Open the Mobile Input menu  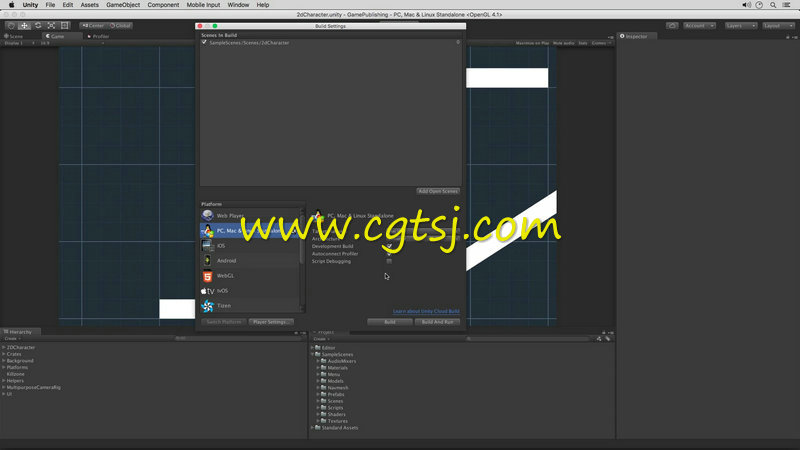point(203,5)
